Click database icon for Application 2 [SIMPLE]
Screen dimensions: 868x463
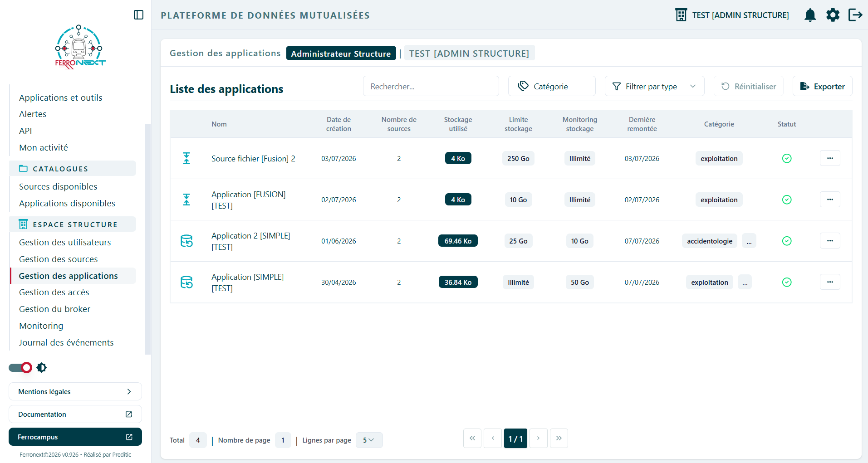(x=186, y=241)
